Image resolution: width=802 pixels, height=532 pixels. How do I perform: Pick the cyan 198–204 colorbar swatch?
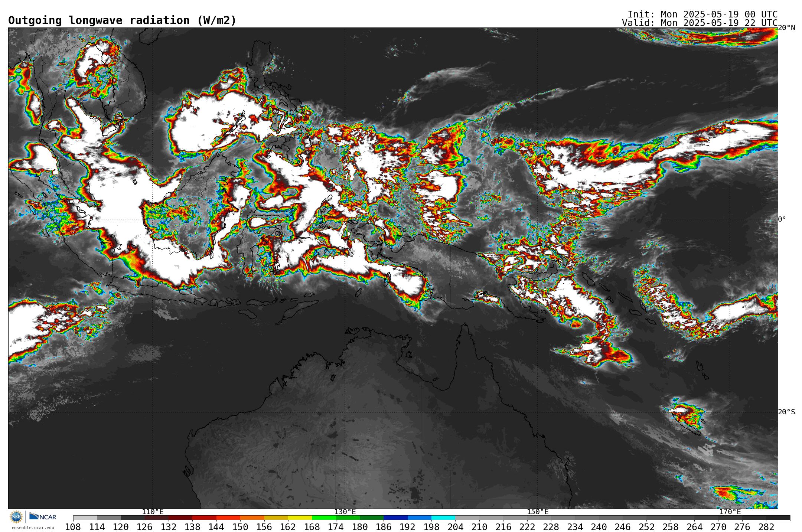click(443, 518)
